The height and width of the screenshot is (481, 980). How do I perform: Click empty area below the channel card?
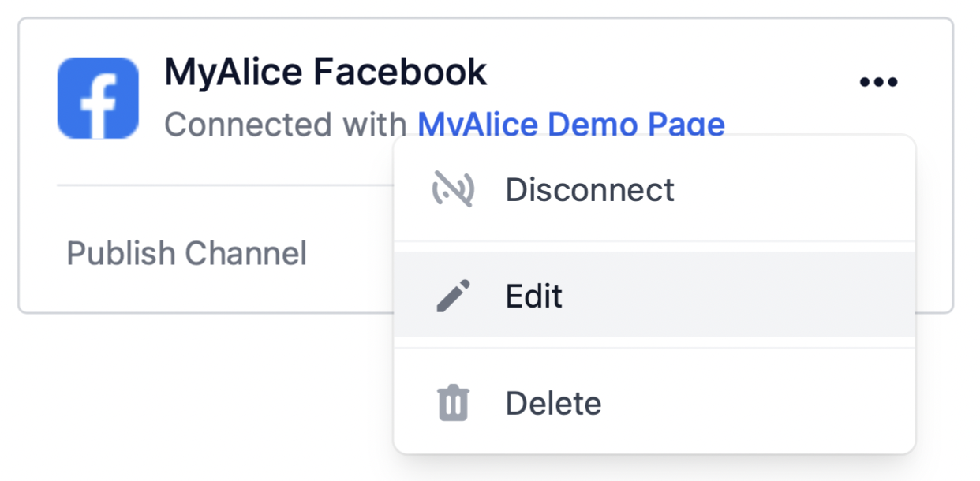click(197, 394)
